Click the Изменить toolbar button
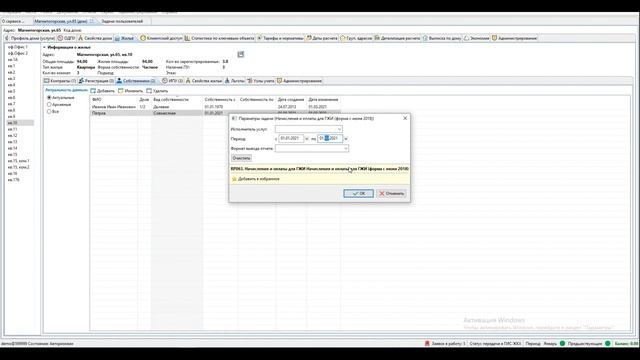This screenshot has width=640, height=360. point(131,91)
